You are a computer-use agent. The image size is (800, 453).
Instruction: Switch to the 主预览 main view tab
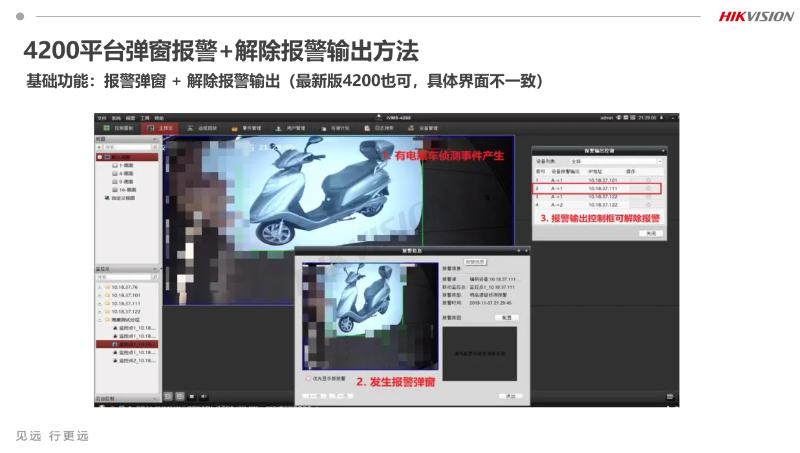click(x=160, y=128)
